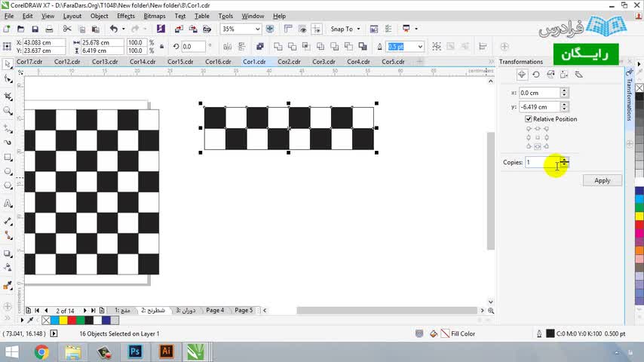The image size is (644, 362).
Task: Open the Rotate tab in Transformations docker
Action: point(536,75)
